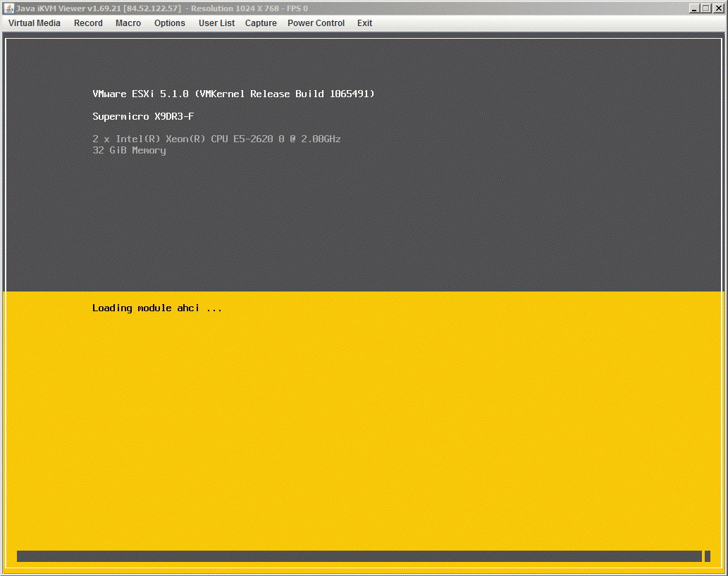The image size is (728, 576).
Task: Click the ESXi boot progress bar
Action: (x=364, y=556)
